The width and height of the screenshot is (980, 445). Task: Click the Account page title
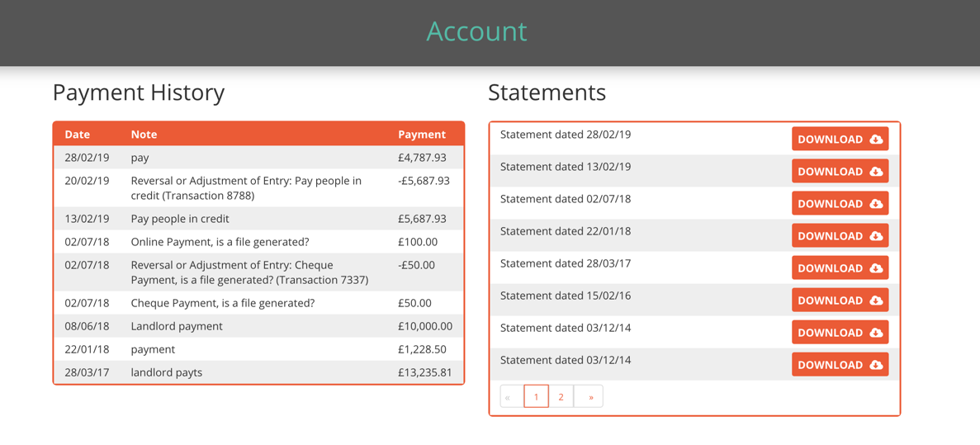[x=476, y=31]
